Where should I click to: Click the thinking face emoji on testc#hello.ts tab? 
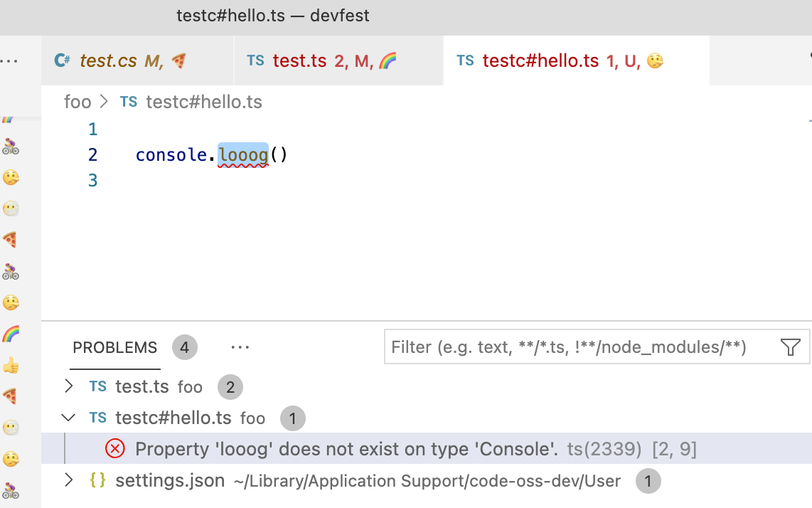click(x=655, y=61)
